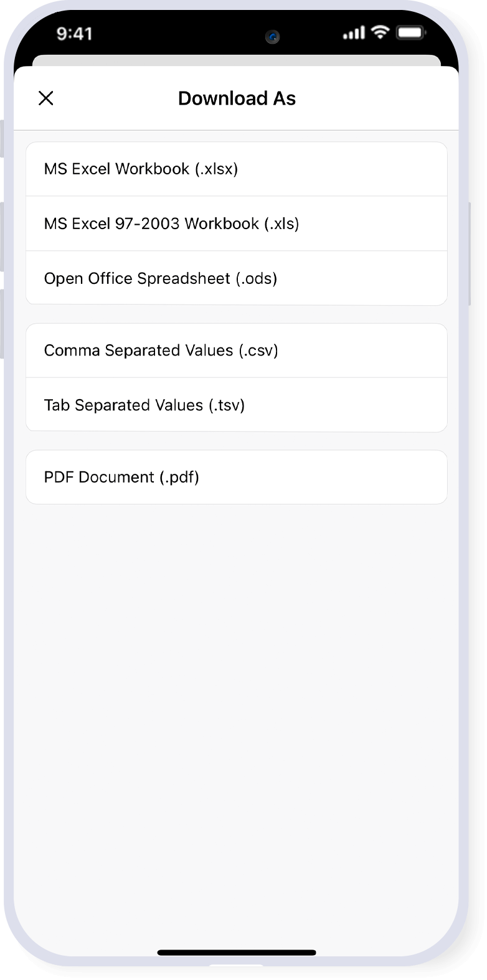
Task: Tap the 9:41 clock in status bar
Action: 75,33
